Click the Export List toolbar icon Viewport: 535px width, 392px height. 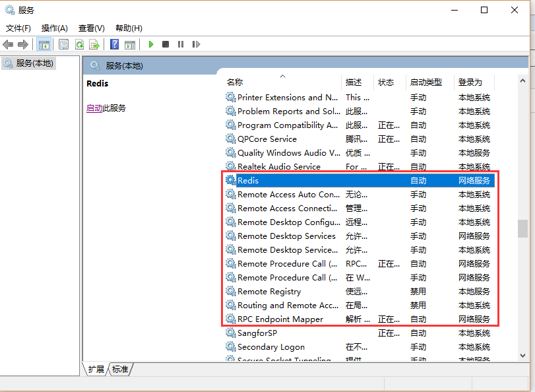[x=94, y=44]
